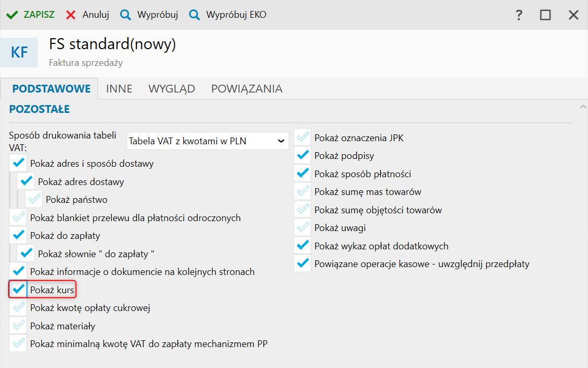Screen dimensions: 588x368
Task: Click the Anuluj cancel button
Action: pyautogui.click(x=88, y=15)
